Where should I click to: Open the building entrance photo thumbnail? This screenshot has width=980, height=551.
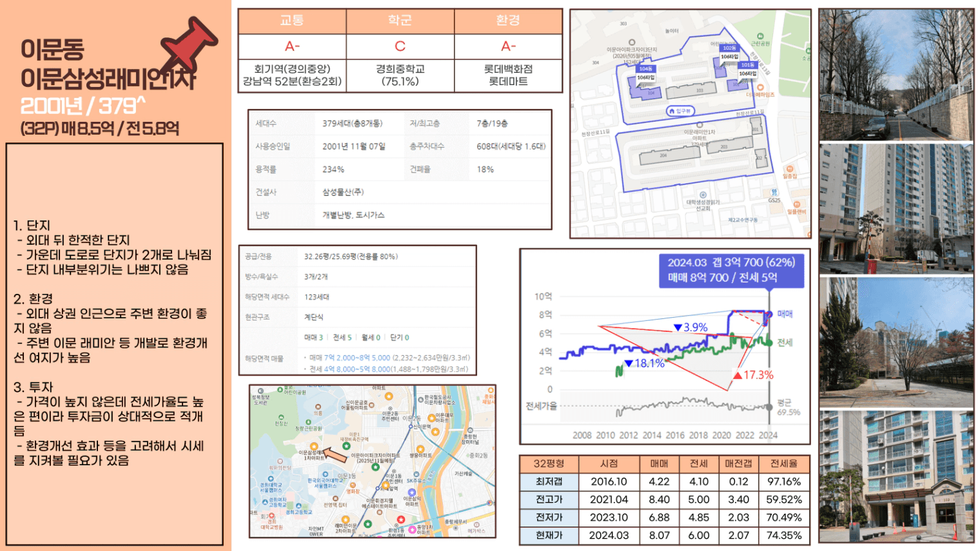coord(896,477)
